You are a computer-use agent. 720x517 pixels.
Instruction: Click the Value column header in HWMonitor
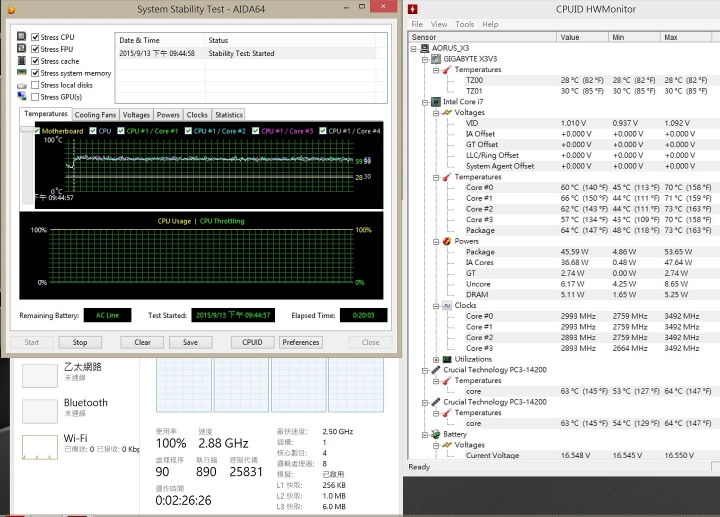582,37
